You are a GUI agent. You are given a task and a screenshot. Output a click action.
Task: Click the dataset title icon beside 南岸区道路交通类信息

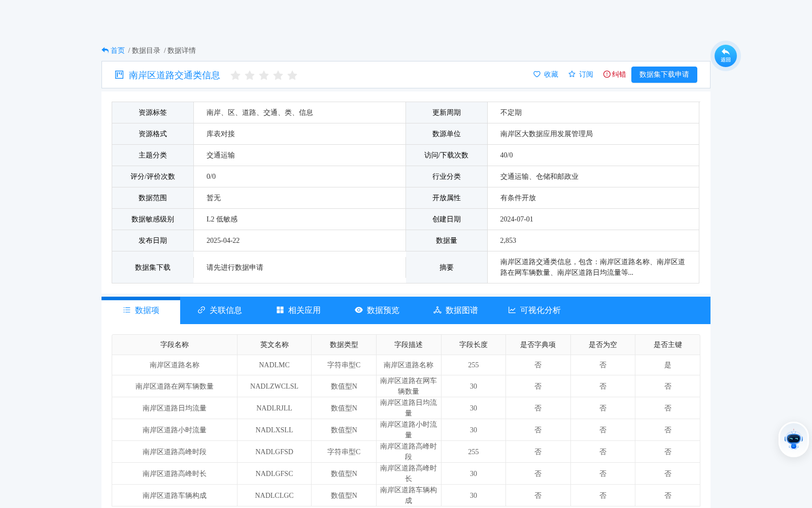tap(119, 75)
